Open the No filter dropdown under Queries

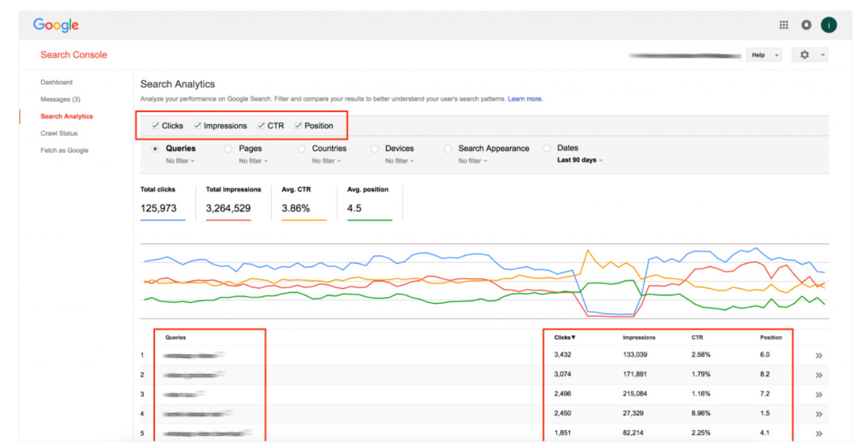pyautogui.click(x=180, y=161)
